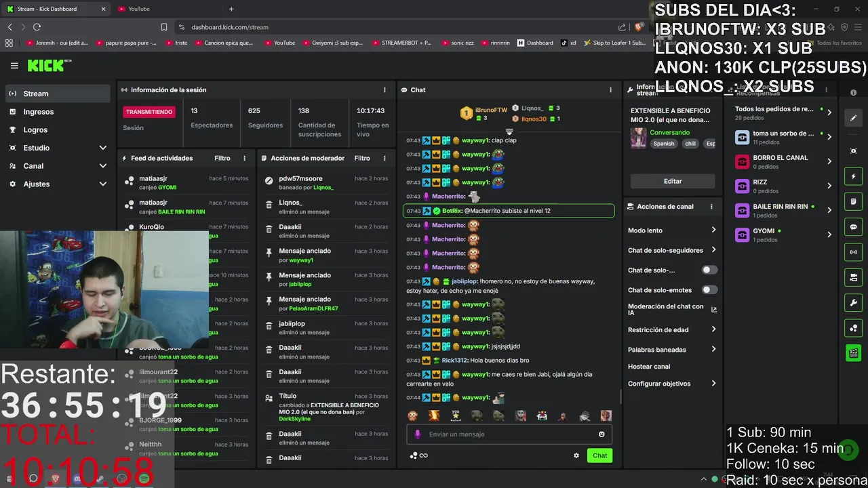Click the browser address bar URL
The image size is (868, 488).
[x=230, y=27]
